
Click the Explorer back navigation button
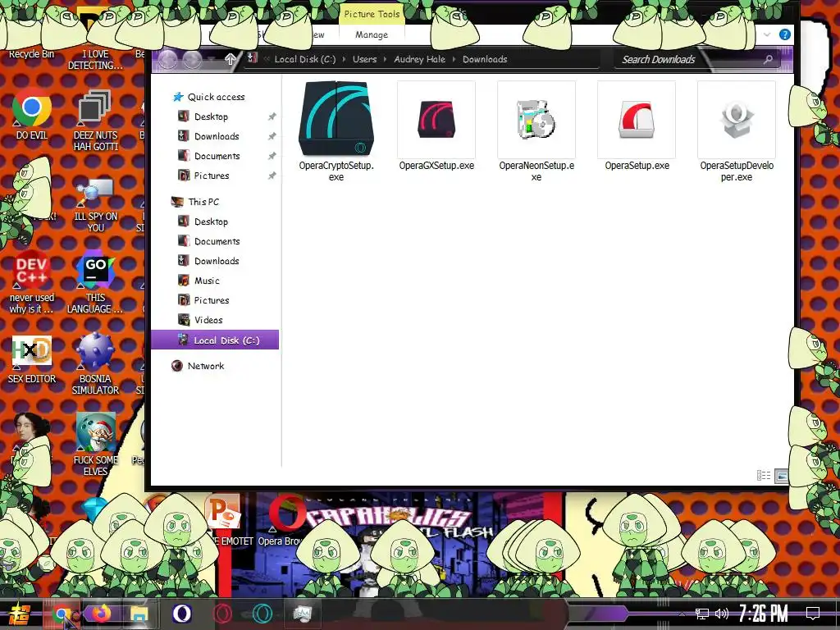(167, 59)
